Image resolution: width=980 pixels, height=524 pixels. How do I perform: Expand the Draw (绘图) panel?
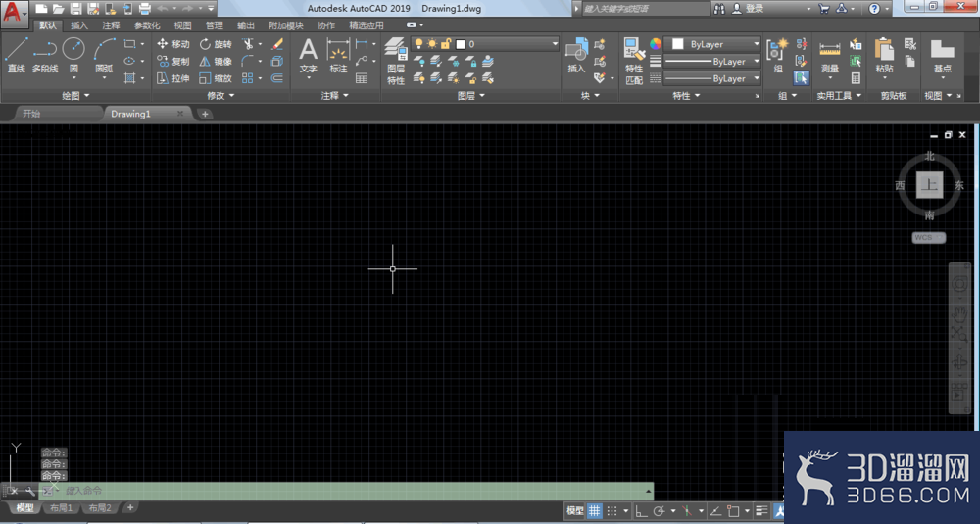(x=75, y=96)
